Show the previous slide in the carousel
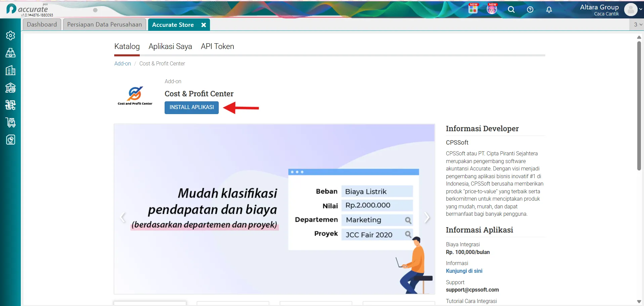 123,217
